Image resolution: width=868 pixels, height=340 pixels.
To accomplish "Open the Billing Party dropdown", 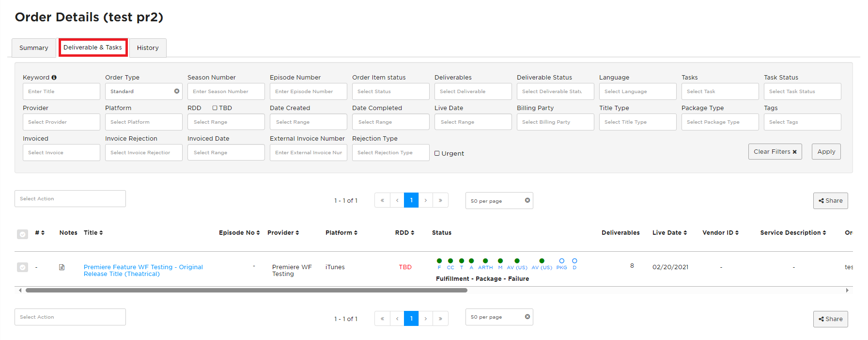I will point(556,122).
